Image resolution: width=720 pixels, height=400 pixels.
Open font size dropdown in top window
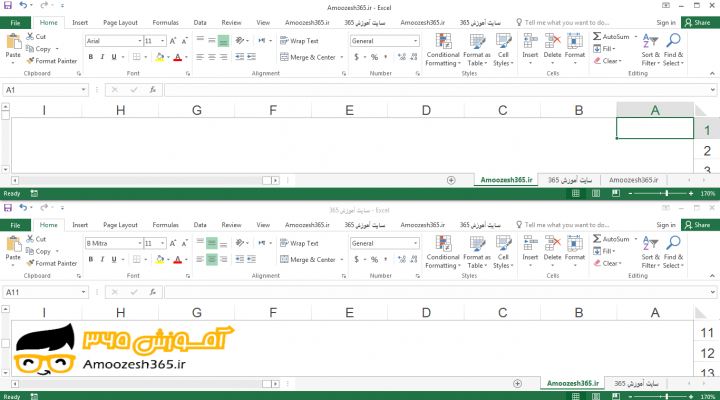click(x=163, y=41)
